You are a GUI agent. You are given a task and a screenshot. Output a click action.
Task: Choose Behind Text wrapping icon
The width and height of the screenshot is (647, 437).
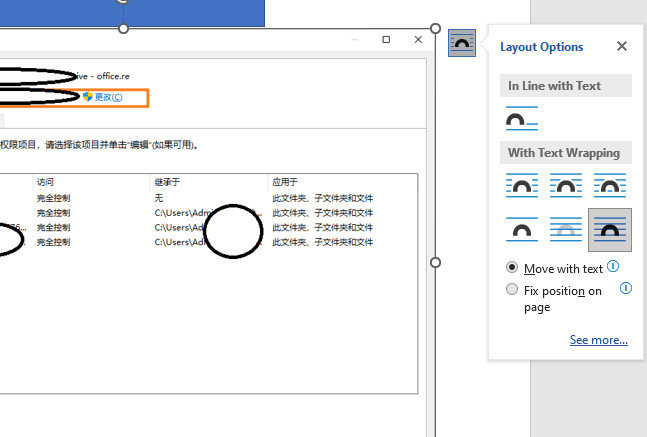pyautogui.click(x=566, y=229)
